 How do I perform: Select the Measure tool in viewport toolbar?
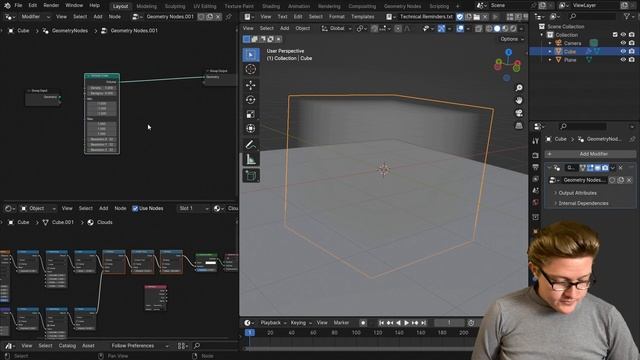click(251, 160)
